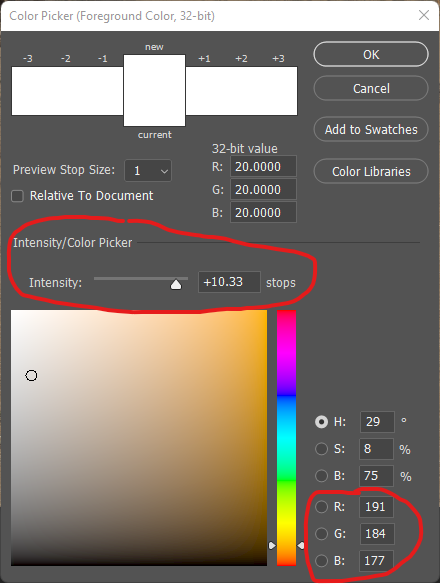The height and width of the screenshot is (584, 440).
Task: Enable Relative To Document checkbox
Action: [18, 196]
